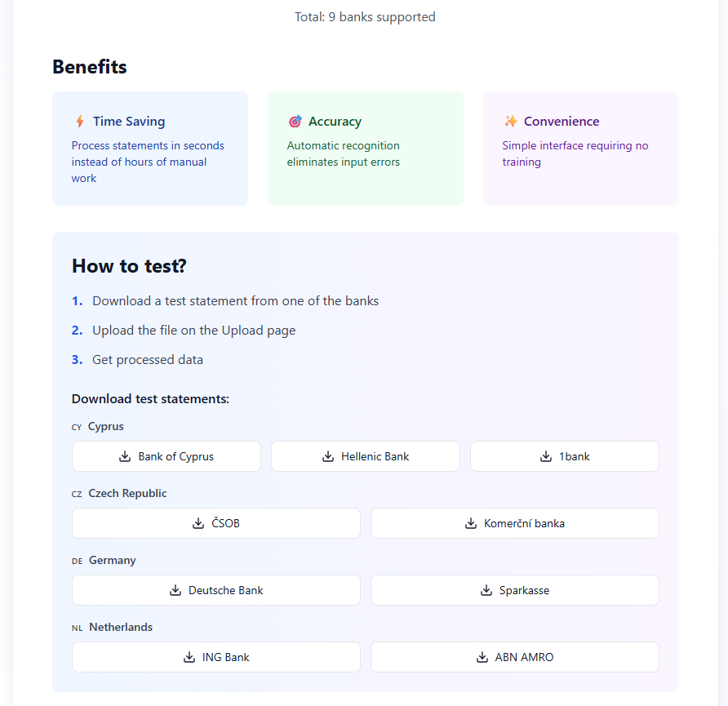Screen dimensions: 728x706
Task: Click the lightning icon in Time Saving card
Action: tap(80, 121)
